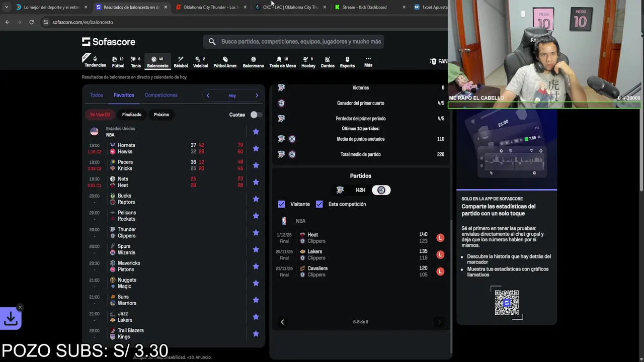Open the Dardos category
Screen dimensions: 644x362
pyautogui.click(x=328, y=62)
